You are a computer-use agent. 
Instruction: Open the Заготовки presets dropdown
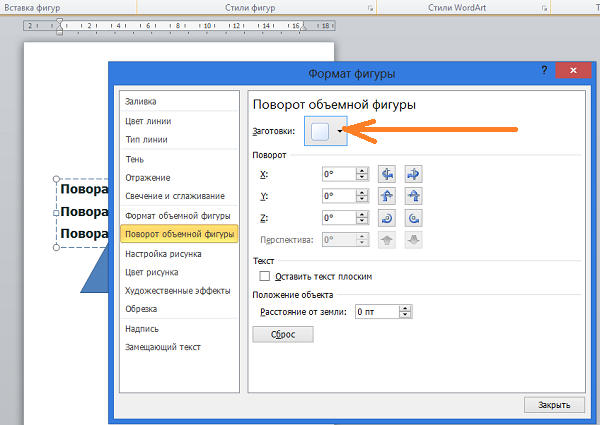pyautogui.click(x=340, y=131)
